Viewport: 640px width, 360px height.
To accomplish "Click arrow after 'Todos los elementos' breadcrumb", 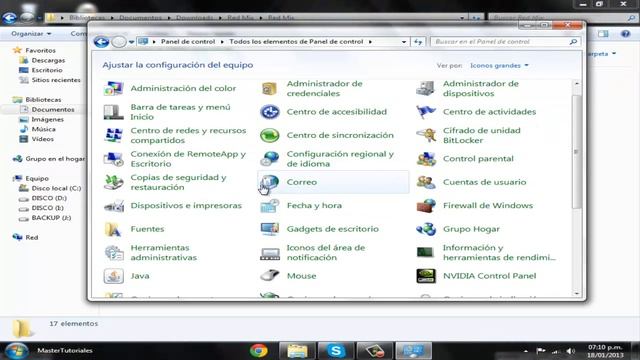I will (370, 42).
